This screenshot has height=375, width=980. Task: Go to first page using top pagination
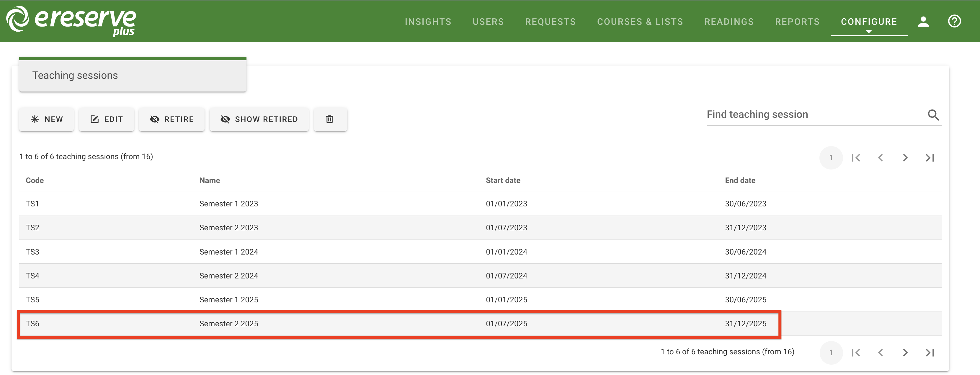pos(856,158)
